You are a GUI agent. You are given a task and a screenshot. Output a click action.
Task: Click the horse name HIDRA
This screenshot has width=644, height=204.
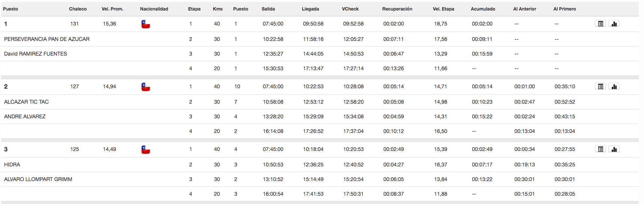(x=12, y=165)
